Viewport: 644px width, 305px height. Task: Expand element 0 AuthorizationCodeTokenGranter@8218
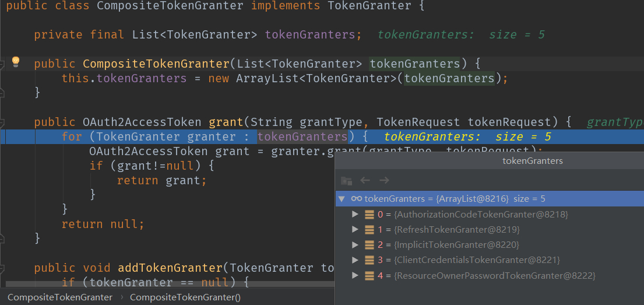click(356, 214)
